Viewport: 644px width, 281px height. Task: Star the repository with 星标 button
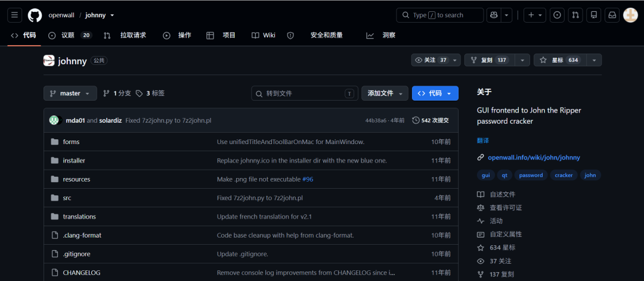(560, 60)
